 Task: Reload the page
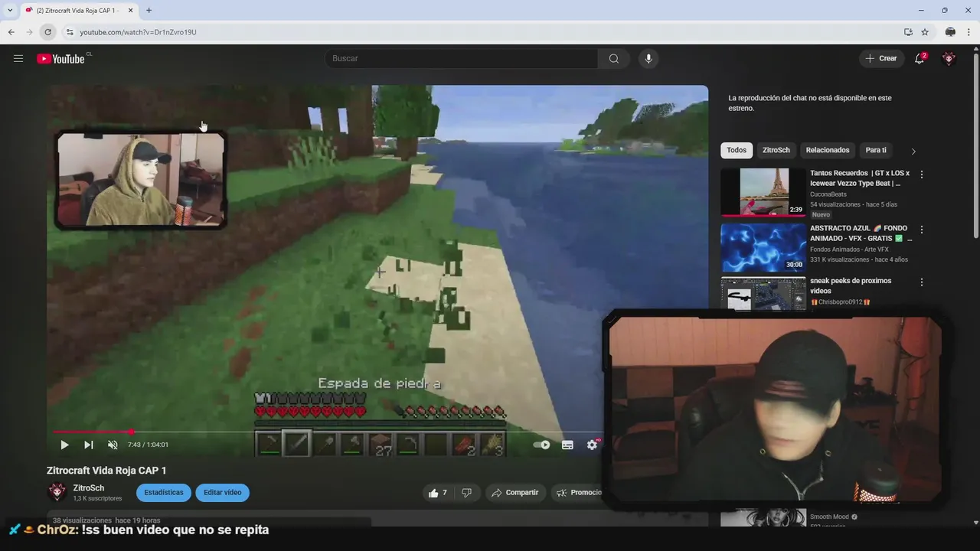[x=47, y=32]
